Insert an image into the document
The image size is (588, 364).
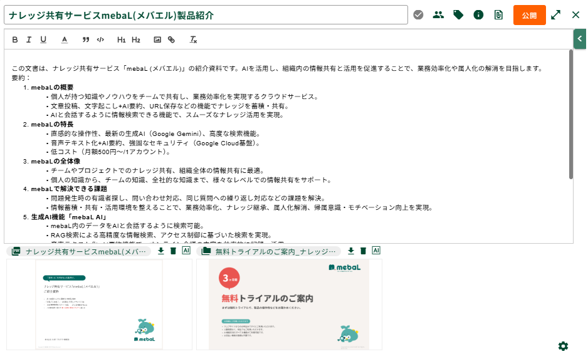coord(157,39)
